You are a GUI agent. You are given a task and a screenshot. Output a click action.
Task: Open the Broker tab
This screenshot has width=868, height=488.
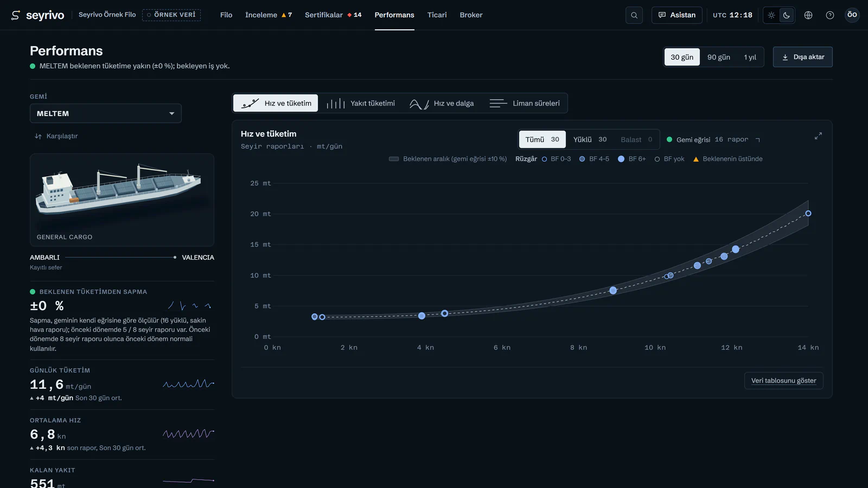pyautogui.click(x=471, y=15)
